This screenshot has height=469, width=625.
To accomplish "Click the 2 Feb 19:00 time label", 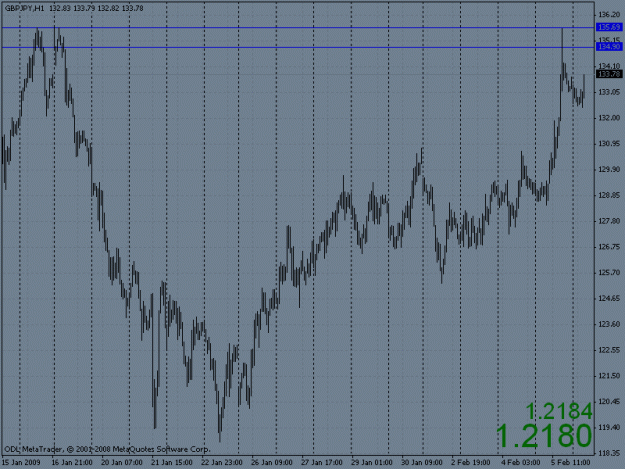I will tap(471, 462).
